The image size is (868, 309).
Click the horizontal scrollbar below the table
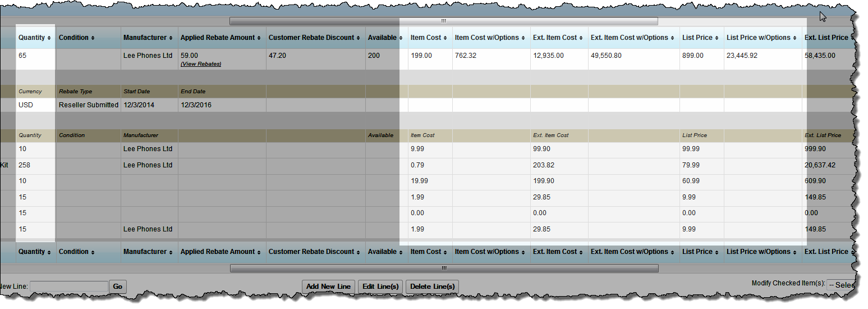[x=444, y=268]
